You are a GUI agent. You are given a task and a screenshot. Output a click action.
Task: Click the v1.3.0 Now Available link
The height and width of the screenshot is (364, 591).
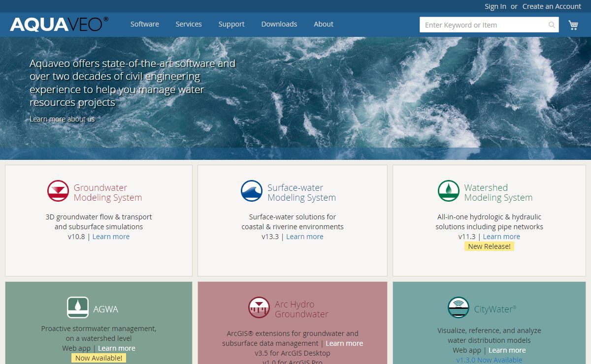coord(489,360)
